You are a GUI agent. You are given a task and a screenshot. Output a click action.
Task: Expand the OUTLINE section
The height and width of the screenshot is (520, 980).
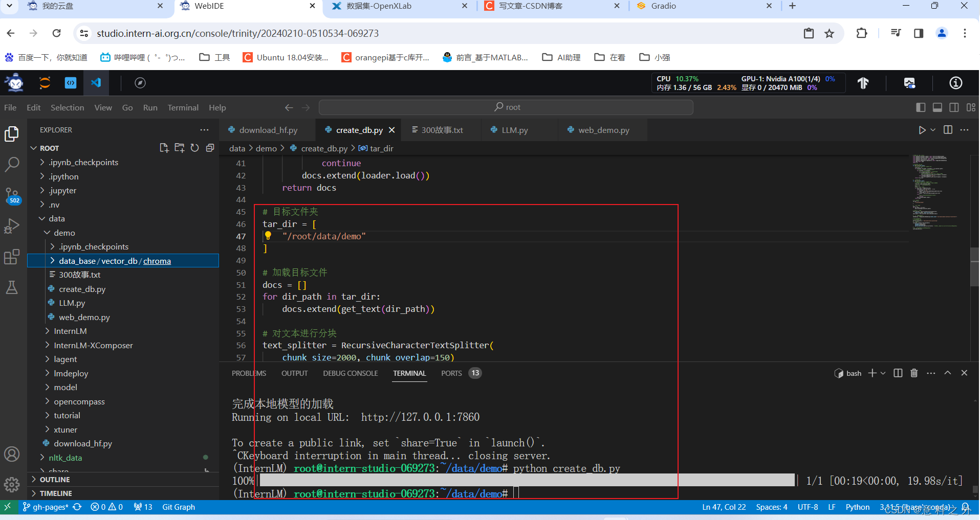123,480
